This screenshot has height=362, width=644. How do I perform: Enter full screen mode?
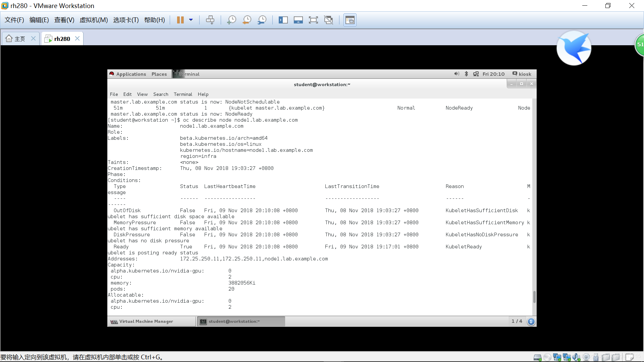pos(313,20)
